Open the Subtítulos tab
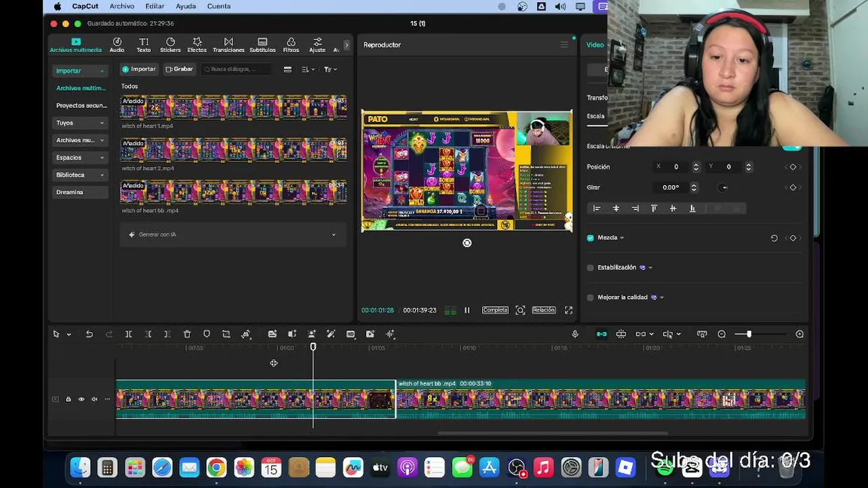868x488 pixels. tap(262, 45)
